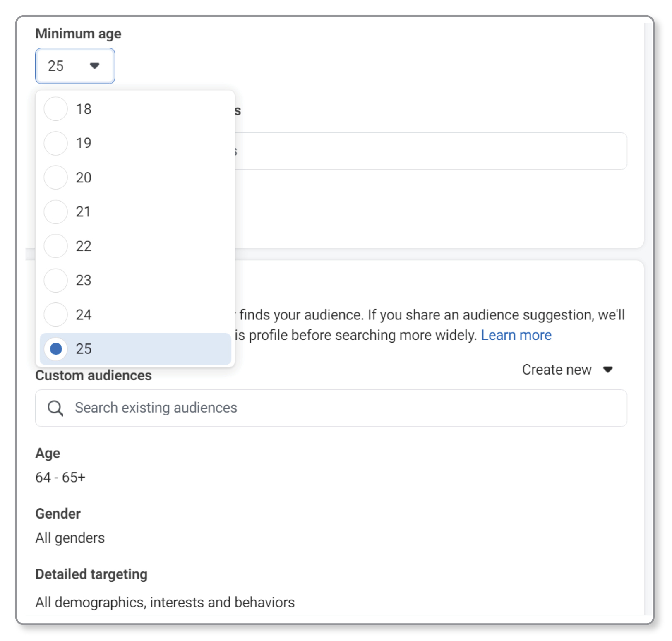Click the caret arrow in Minimum age box
The image size is (672, 641).
(x=95, y=66)
